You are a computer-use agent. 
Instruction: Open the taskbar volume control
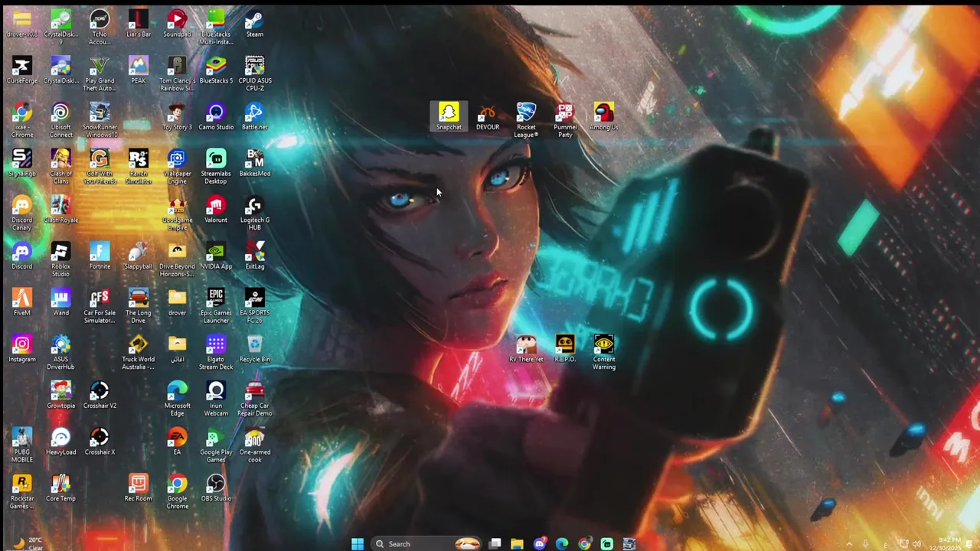point(916,544)
